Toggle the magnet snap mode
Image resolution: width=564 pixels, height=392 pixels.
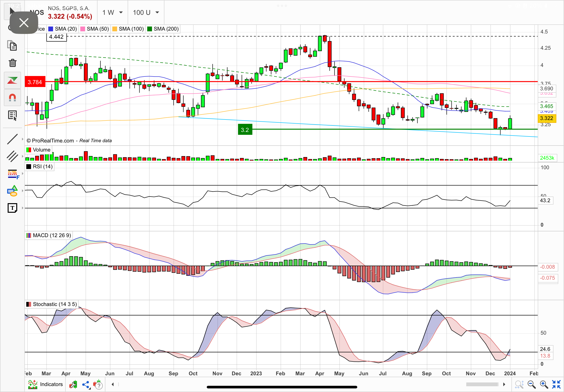tap(12, 98)
